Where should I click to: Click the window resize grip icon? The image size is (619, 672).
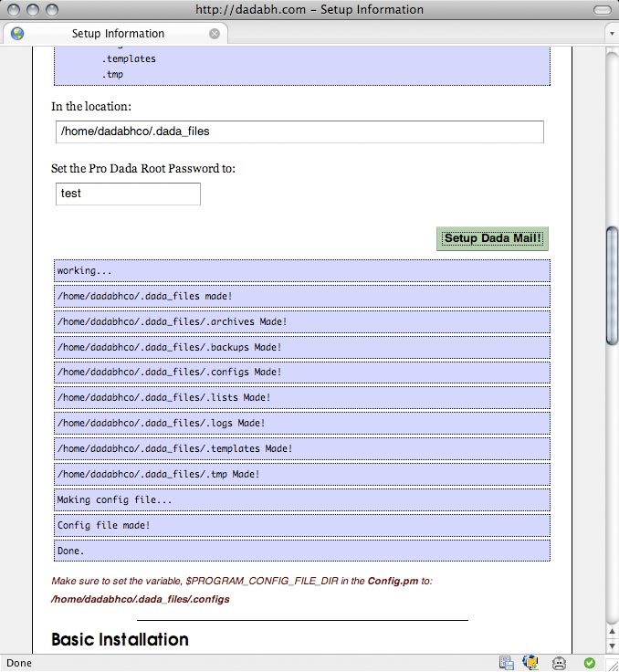click(613, 666)
